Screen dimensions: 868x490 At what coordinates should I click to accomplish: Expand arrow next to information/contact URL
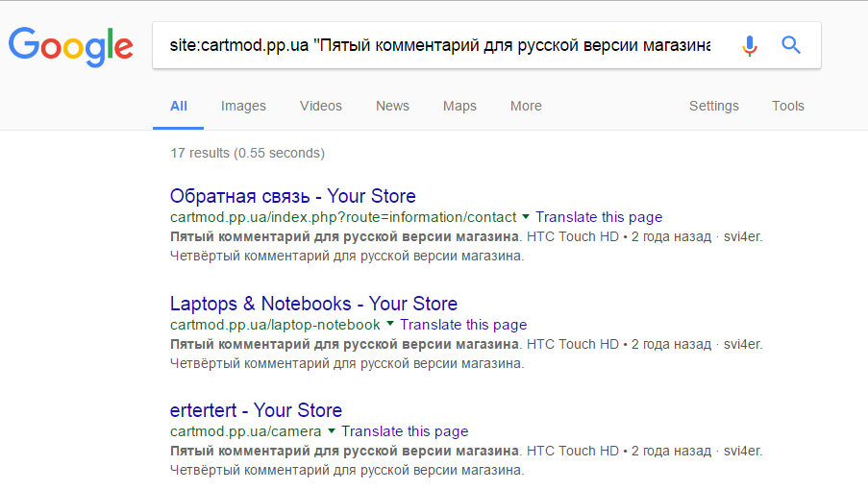(x=526, y=217)
